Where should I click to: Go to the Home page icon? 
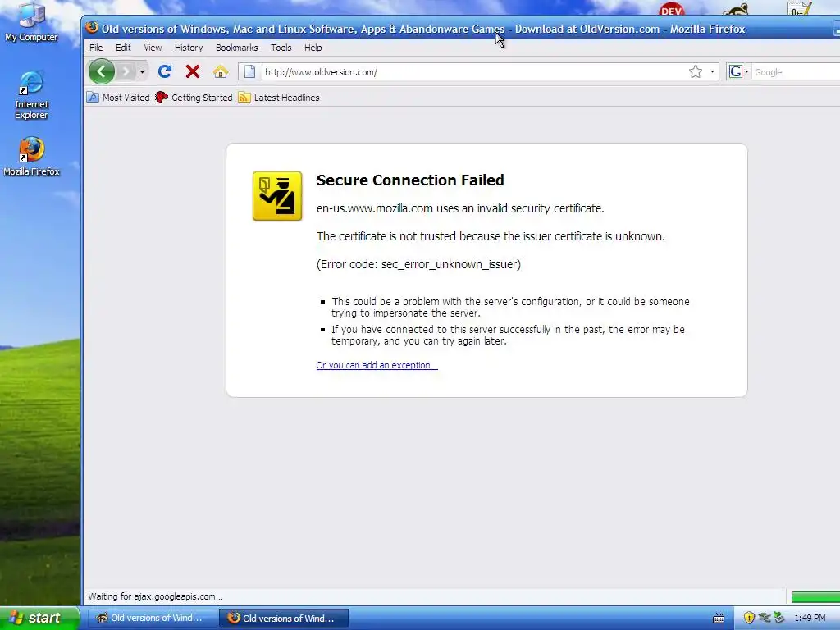click(221, 71)
